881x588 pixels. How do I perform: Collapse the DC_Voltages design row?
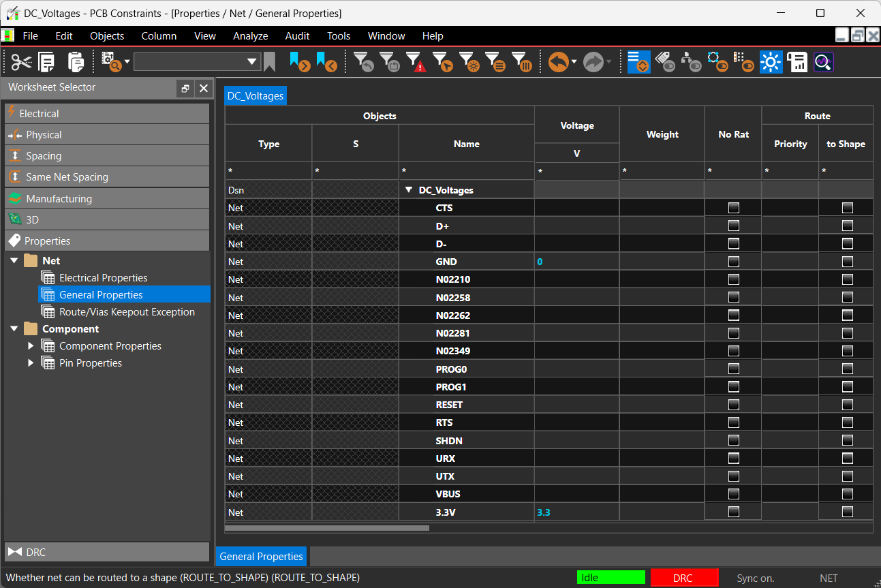(409, 191)
